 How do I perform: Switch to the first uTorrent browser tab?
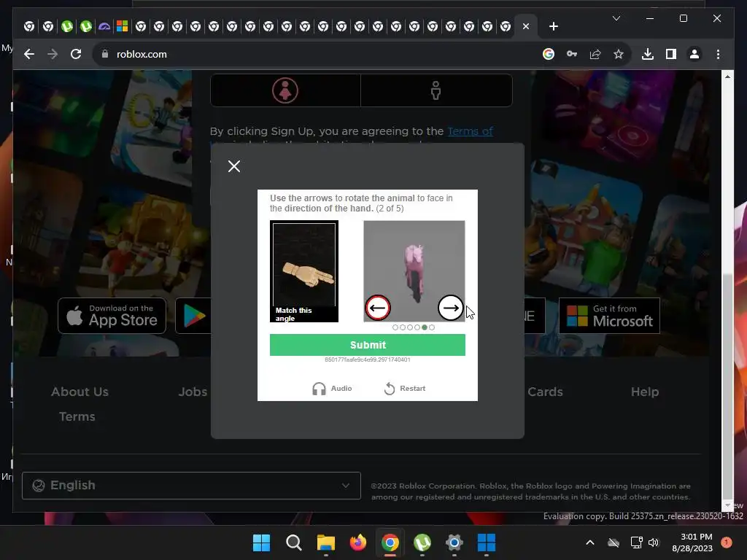tap(66, 26)
